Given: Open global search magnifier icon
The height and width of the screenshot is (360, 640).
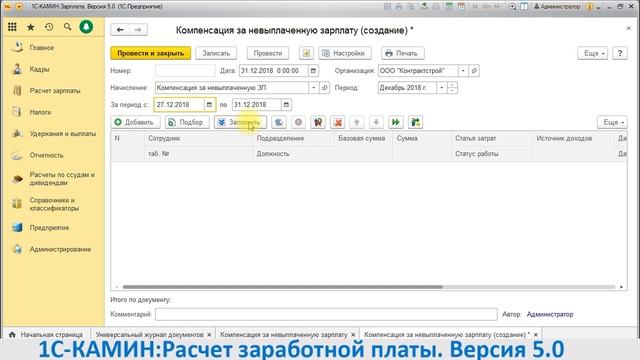Looking at the screenshot, I should tap(67, 27).
